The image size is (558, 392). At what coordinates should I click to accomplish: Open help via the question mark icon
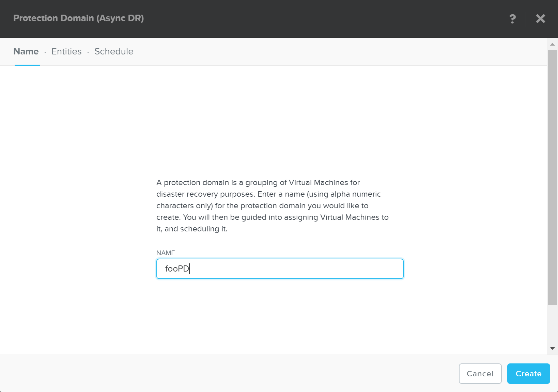point(512,19)
